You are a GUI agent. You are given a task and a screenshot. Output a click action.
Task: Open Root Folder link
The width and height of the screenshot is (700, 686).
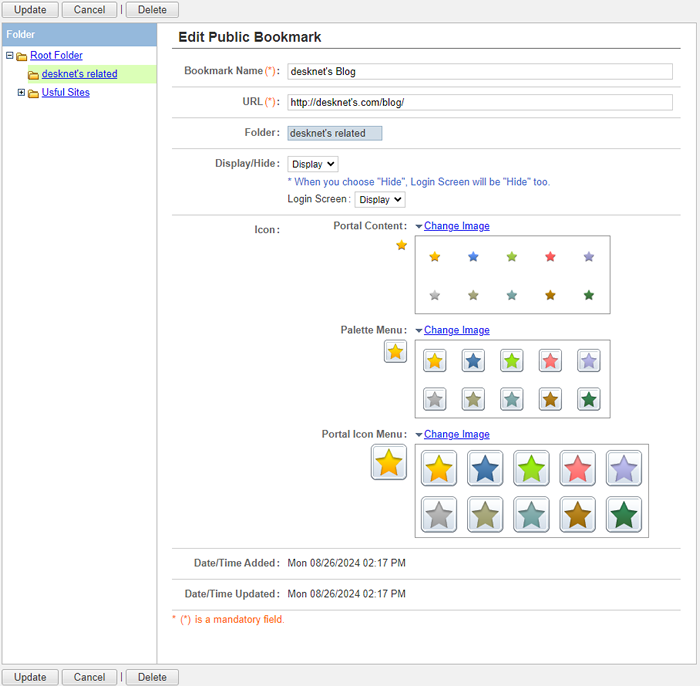(x=56, y=55)
